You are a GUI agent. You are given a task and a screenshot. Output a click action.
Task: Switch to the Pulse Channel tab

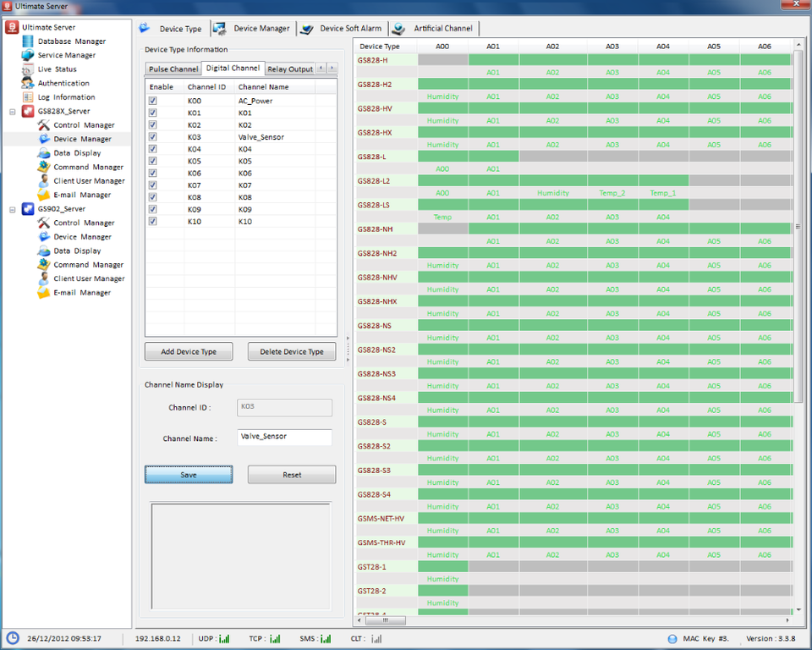pyautogui.click(x=173, y=69)
